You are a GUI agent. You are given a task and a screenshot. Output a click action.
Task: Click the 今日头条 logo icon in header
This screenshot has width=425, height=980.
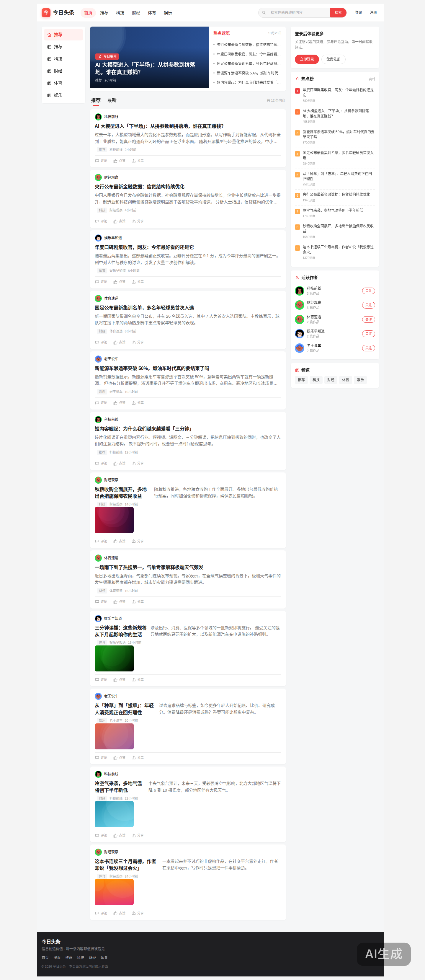click(x=46, y=13)
